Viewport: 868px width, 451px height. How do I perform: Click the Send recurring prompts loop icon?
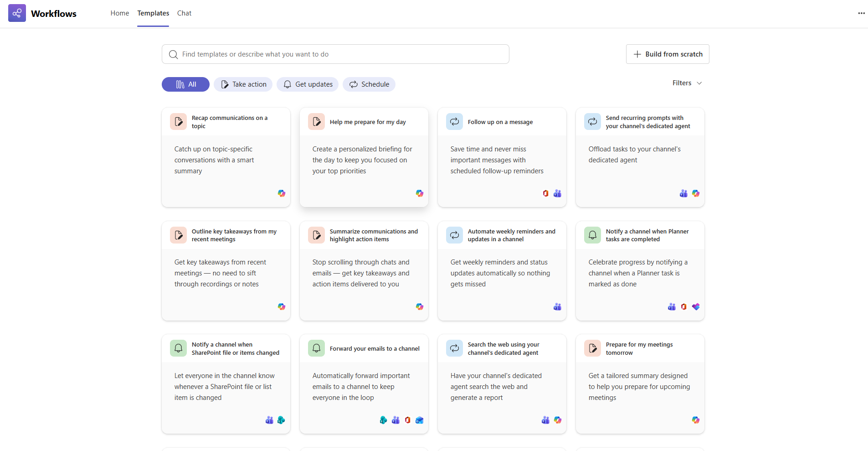click(593, 122)
